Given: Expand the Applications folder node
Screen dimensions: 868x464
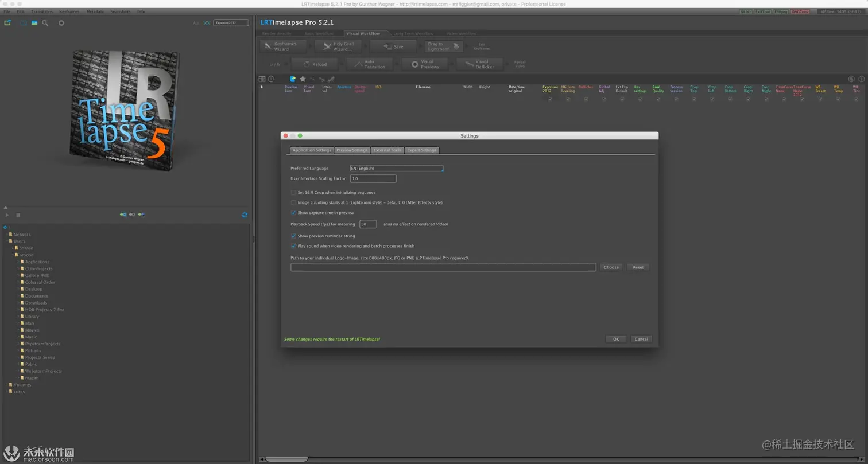Looking at the screenshot, I should click(18, 262).
